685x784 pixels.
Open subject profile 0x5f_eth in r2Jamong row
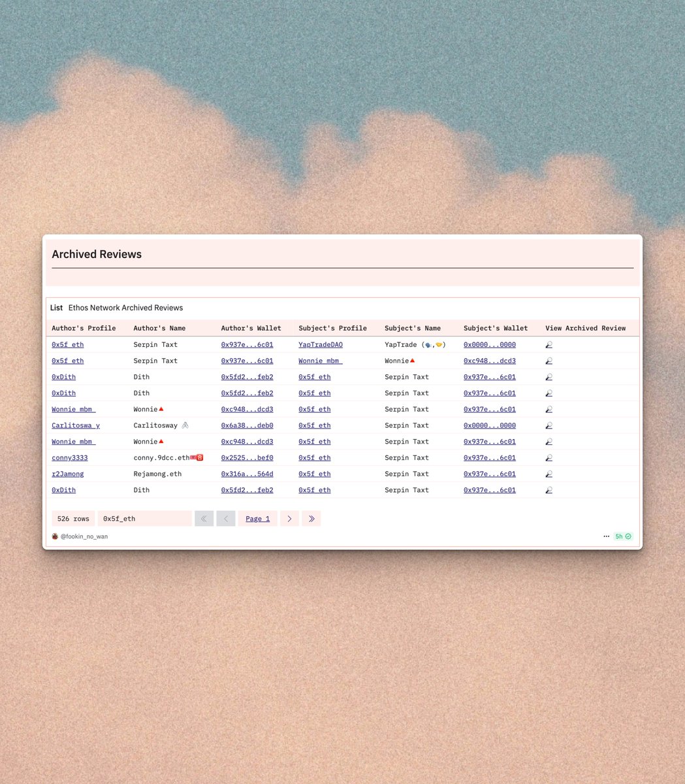(x=315, y=474)
